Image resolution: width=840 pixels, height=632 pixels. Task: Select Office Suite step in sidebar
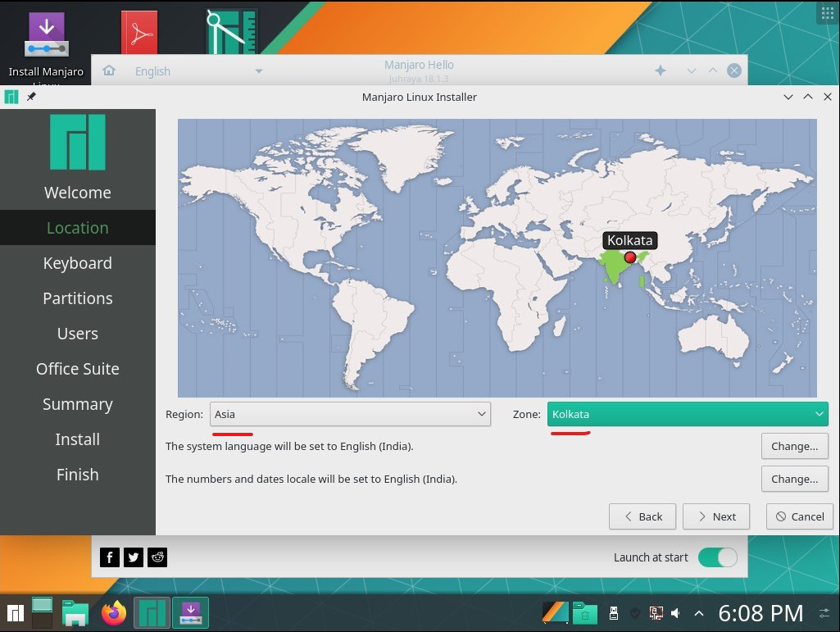78,369
